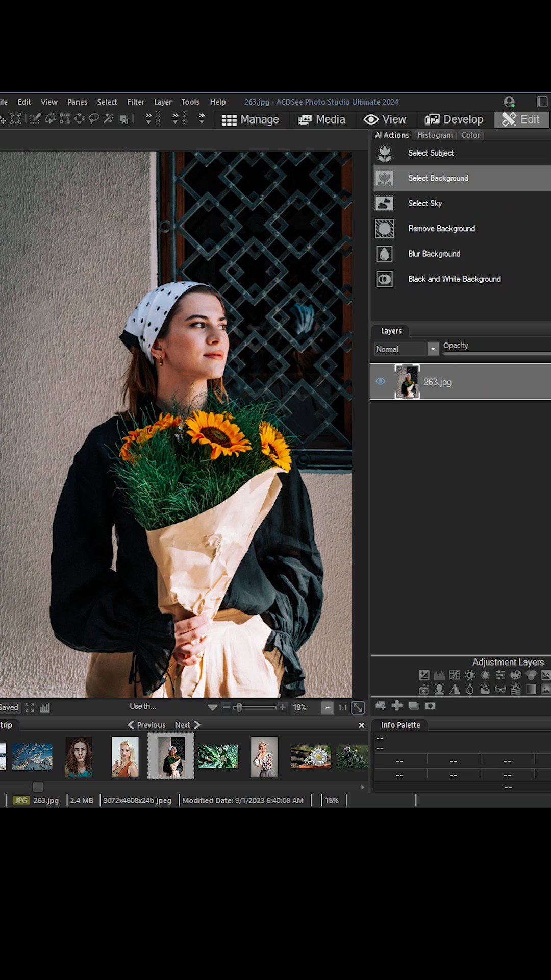Hide the 263.jpg layer using eye icon

tap(381, 382)
